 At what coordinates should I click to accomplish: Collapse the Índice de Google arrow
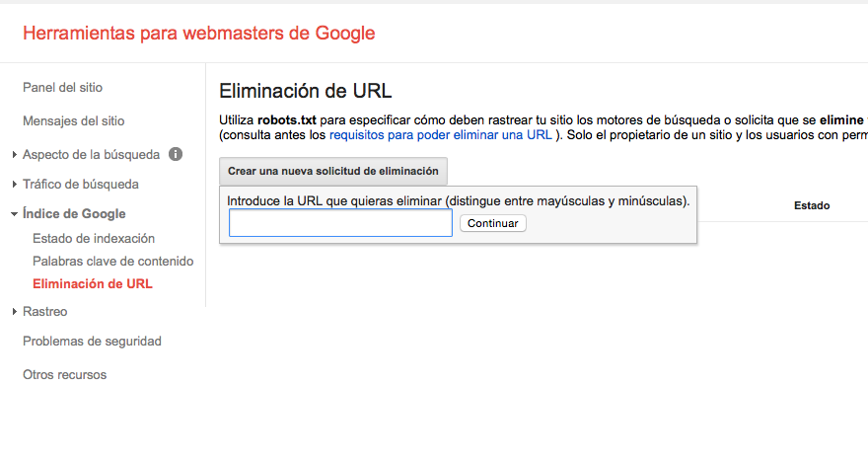[x=15, y=214]
